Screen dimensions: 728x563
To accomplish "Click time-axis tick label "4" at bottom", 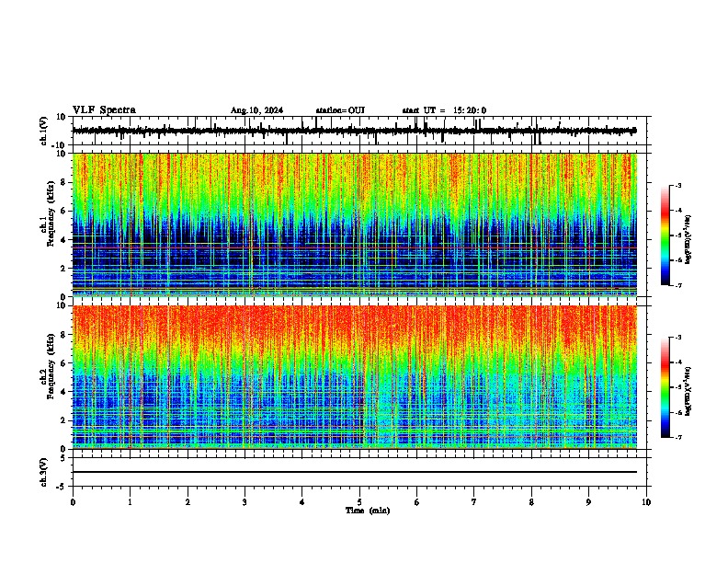I will pyautogui.click(x=302, y=502).
